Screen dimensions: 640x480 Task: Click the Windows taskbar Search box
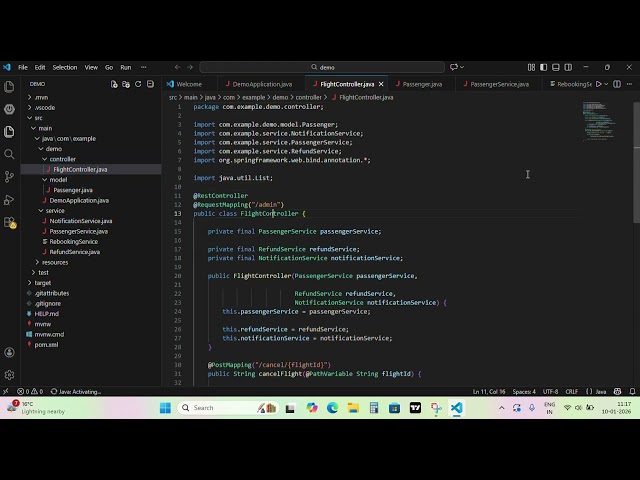point(227,408)
